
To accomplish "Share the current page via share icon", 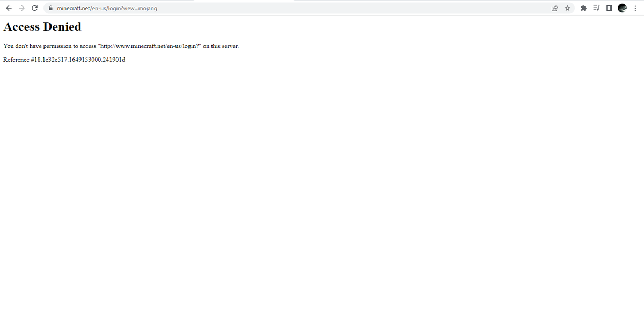I will pos(554,8).
